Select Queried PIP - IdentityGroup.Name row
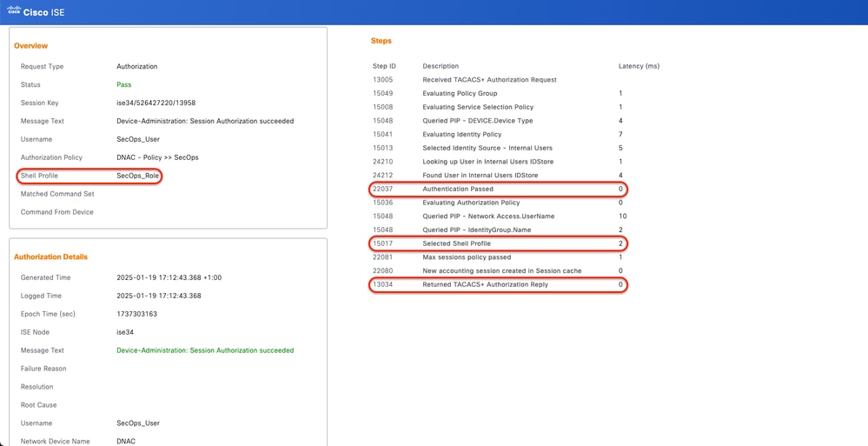The height and width of the screenshot is (446, 868). click(498, 230)
